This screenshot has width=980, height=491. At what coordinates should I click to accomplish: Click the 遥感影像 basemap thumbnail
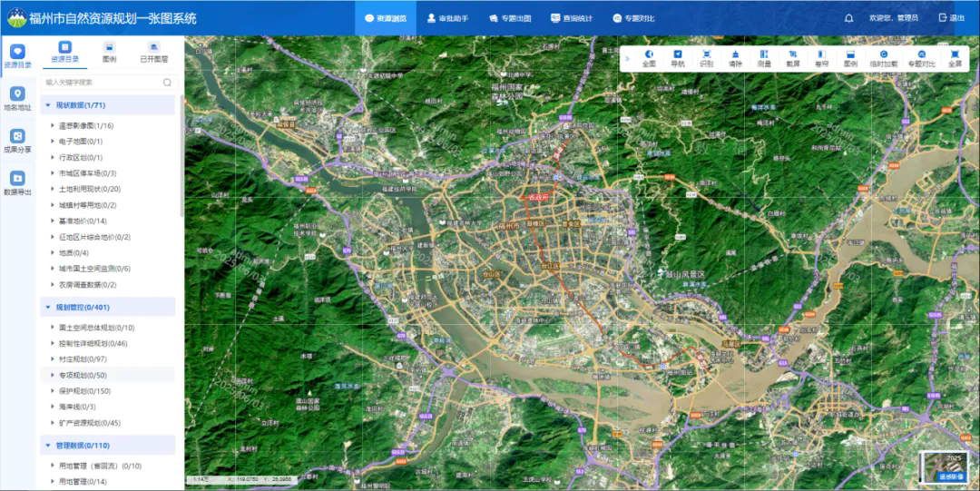[x=947, y=466]
